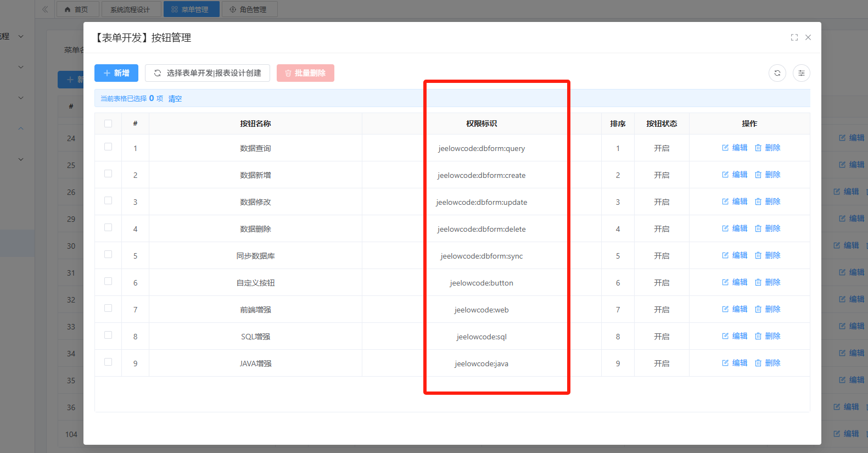Click the 批量删除 button
Image resolution: width=868 pixels, height=453 pixels.
pyautogui.click(x=305, y=73)
